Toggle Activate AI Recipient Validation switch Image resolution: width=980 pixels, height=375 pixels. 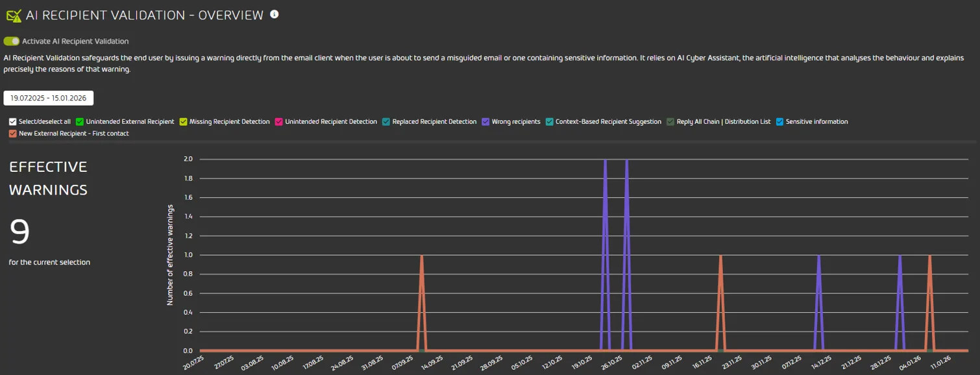[x=12, y=41]
